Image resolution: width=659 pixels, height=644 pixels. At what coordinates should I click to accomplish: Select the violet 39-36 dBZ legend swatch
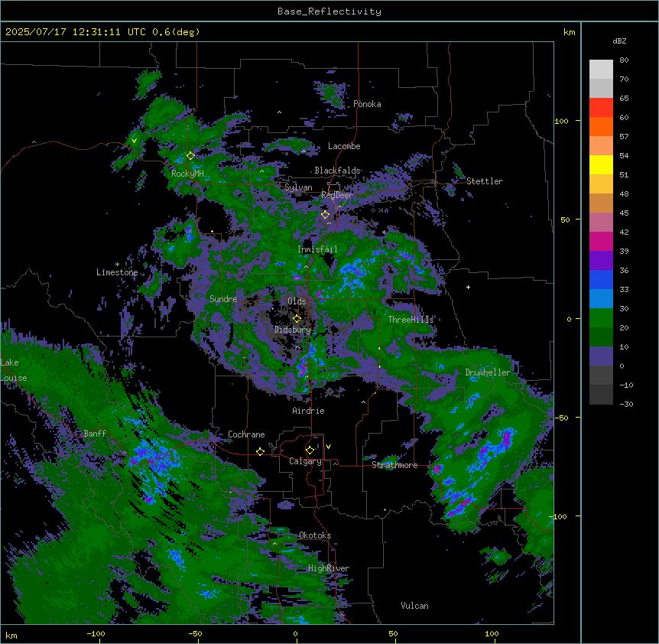(x=601, y=261)
